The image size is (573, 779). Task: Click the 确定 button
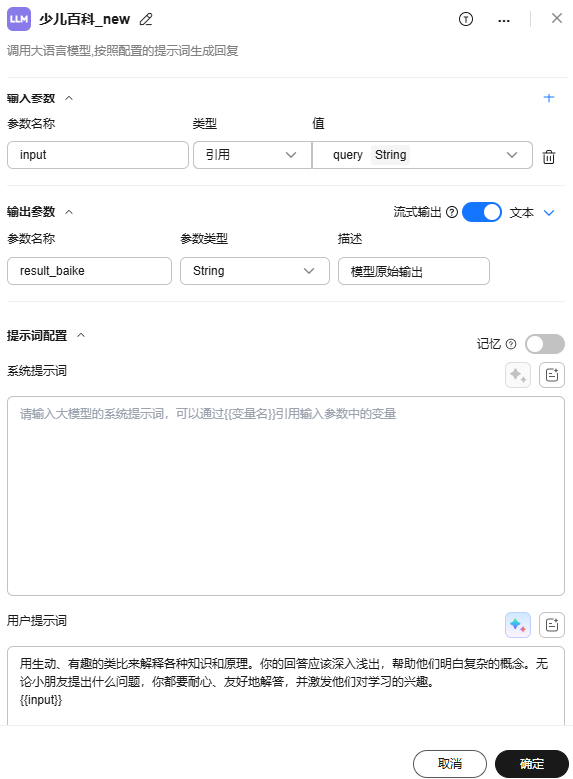point(532,764)
